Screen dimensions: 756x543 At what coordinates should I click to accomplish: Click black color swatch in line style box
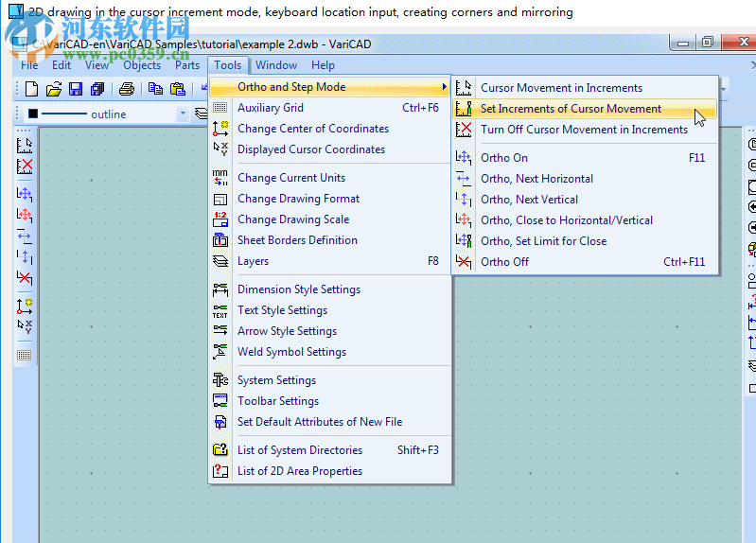33,114
